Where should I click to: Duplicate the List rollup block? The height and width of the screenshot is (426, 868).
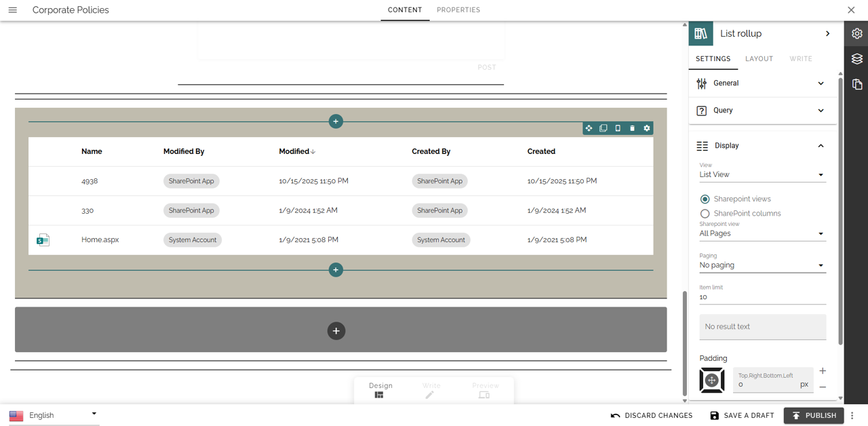point(603,128)
